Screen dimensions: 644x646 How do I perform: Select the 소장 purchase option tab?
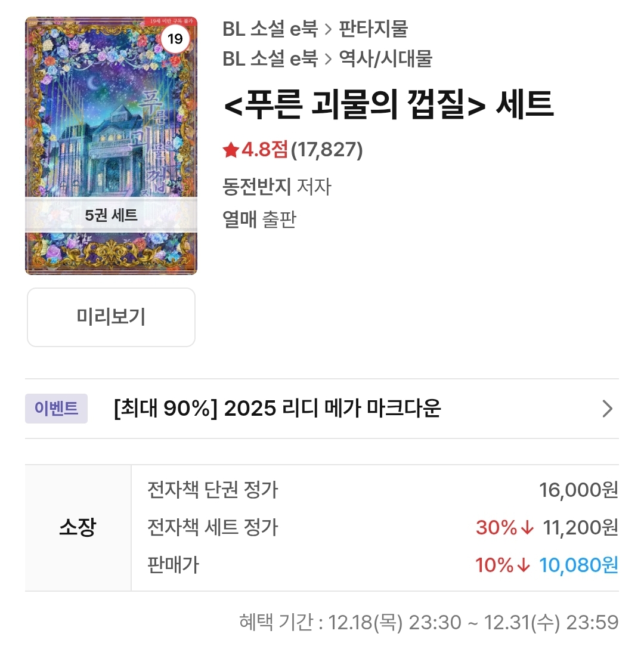click(x=78, y=528)
